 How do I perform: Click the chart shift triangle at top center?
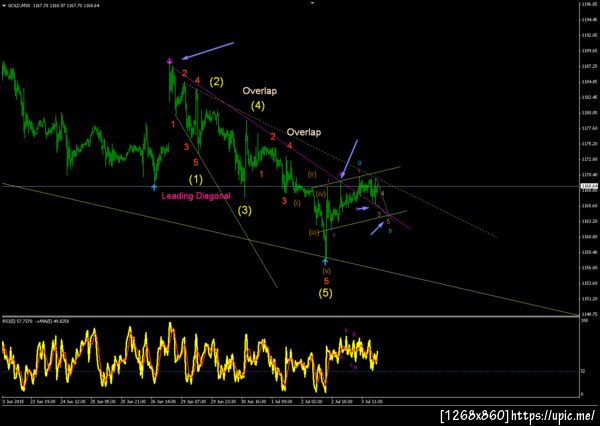tap(312, 3)
